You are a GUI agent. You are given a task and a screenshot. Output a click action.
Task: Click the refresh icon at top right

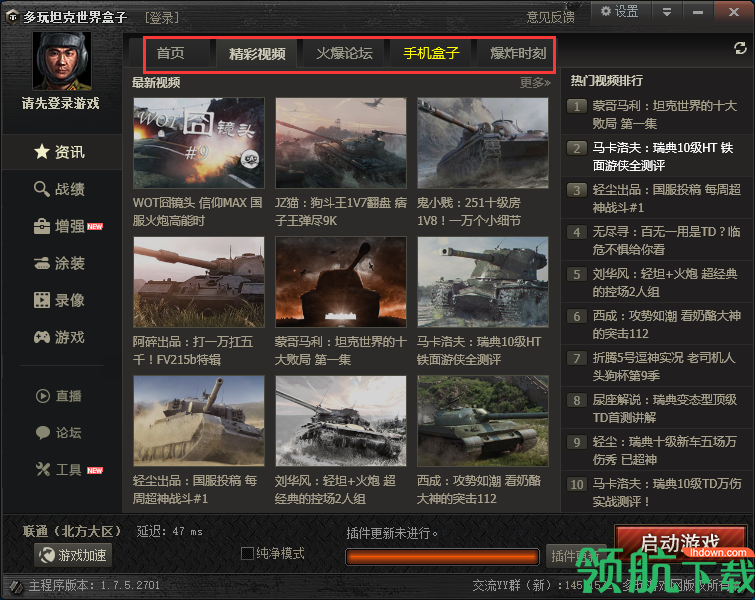click(740, 48)
